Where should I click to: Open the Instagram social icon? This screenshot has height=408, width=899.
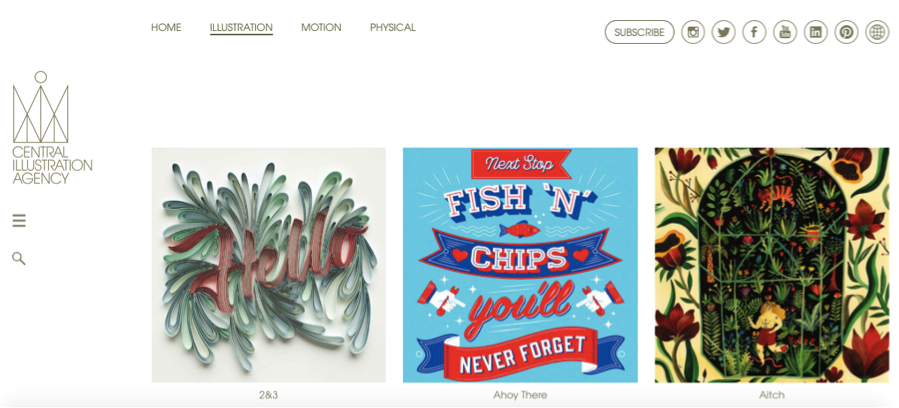[693, 32]
